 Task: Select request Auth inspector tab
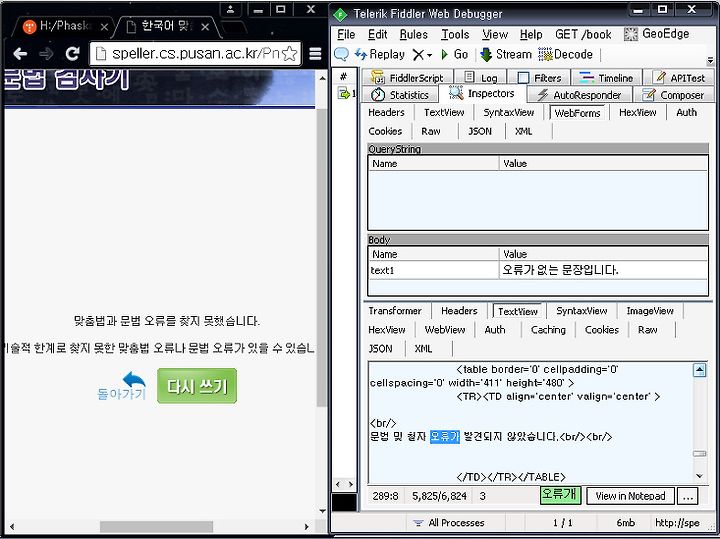(686, 112)
